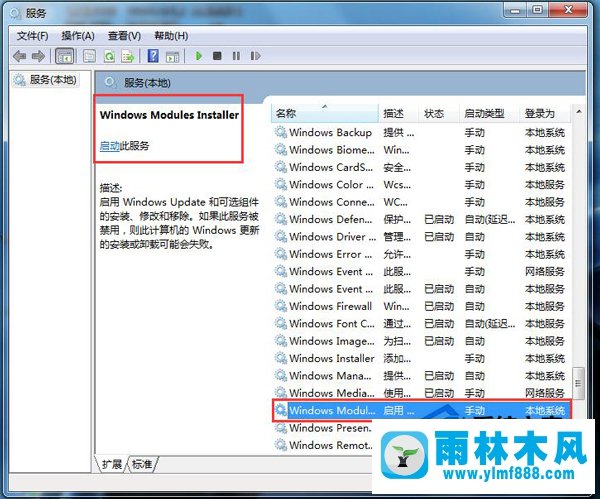Open the 帮助(H) menu

(171, 36)
